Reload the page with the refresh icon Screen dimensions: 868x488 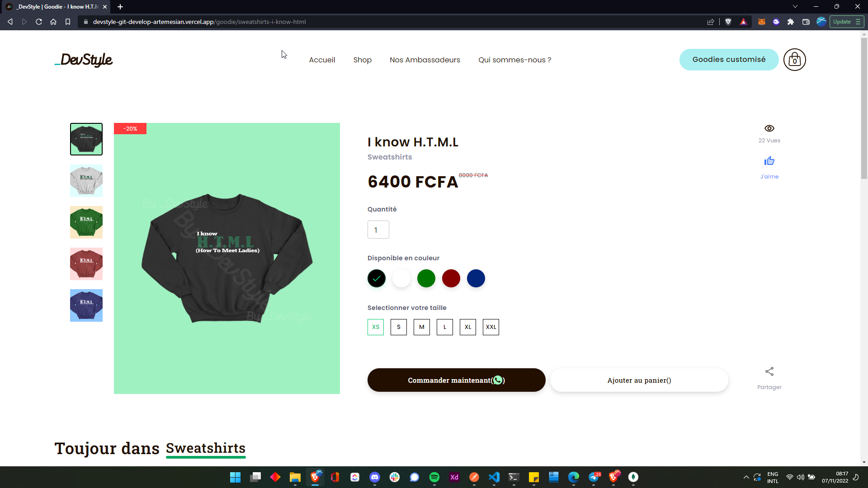pos(39,22)
